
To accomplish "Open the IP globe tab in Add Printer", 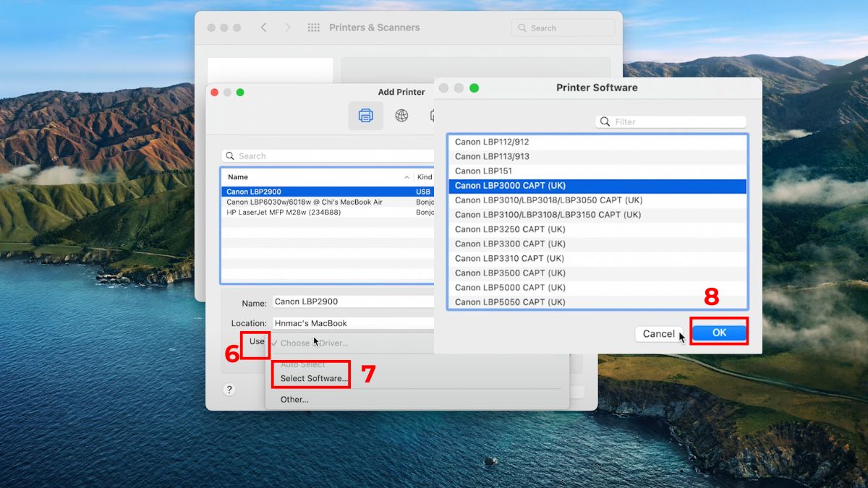I will click(x=401, y=116).
